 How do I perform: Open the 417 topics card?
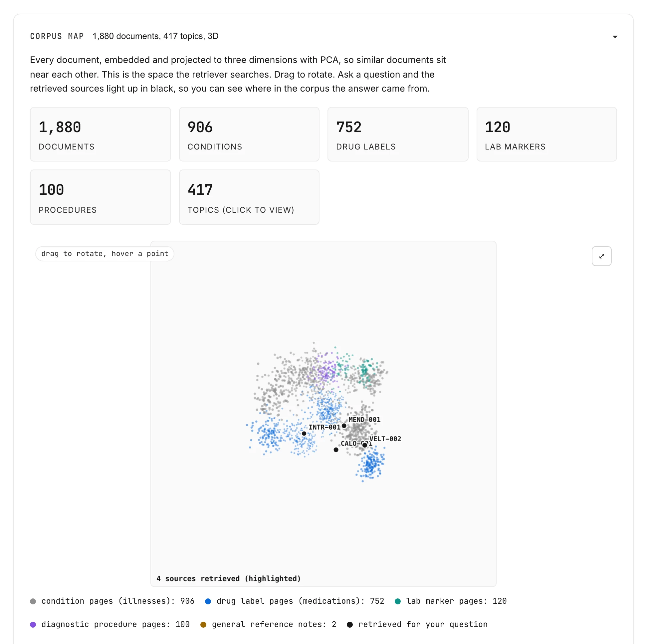(249, 197)
